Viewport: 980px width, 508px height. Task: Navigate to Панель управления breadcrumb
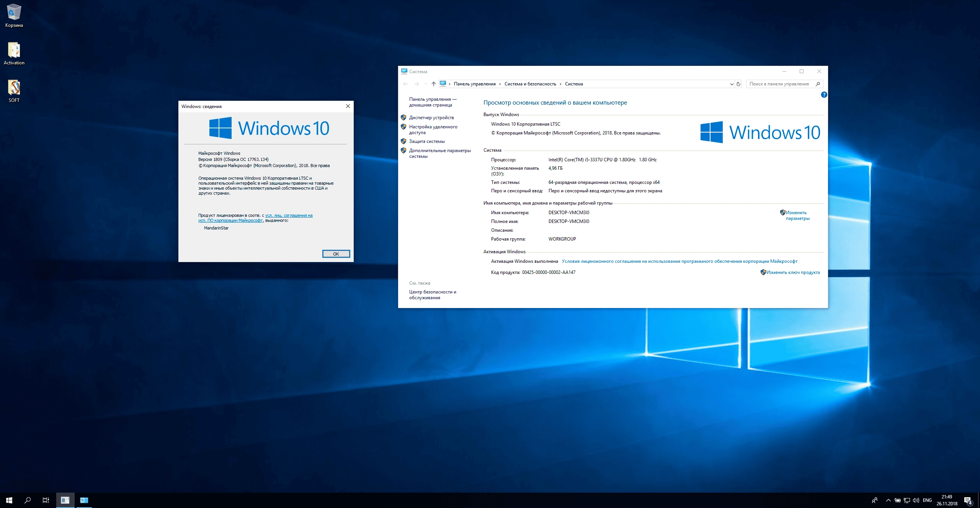pos(475,84)
